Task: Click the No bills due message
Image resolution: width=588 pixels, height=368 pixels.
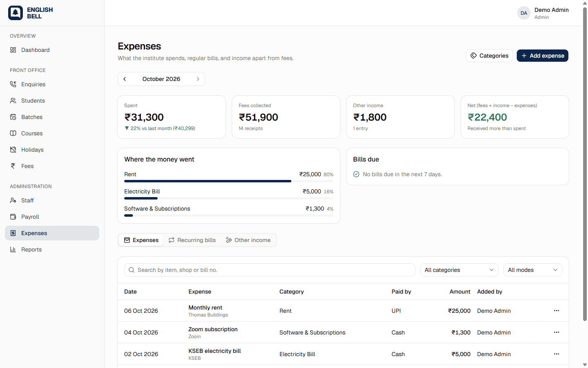Action: pos(402,174)
